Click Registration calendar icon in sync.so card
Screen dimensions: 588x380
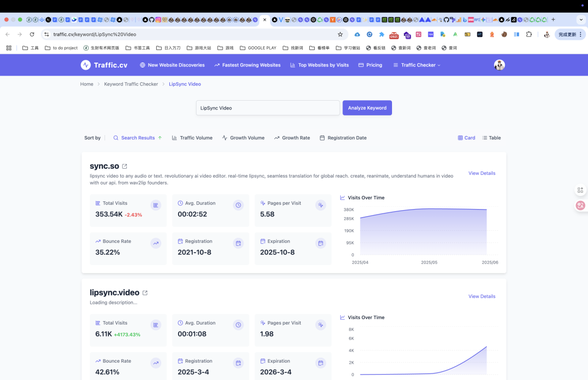click(238, 243)
